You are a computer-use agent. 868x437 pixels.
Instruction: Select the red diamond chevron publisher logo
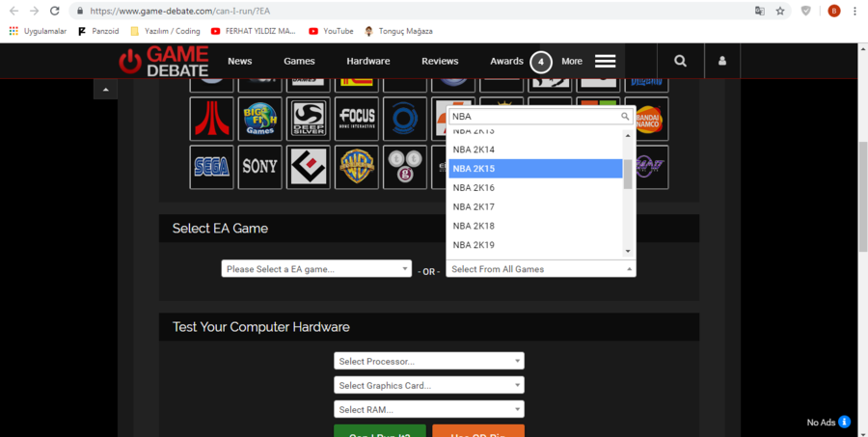point(309,167)
